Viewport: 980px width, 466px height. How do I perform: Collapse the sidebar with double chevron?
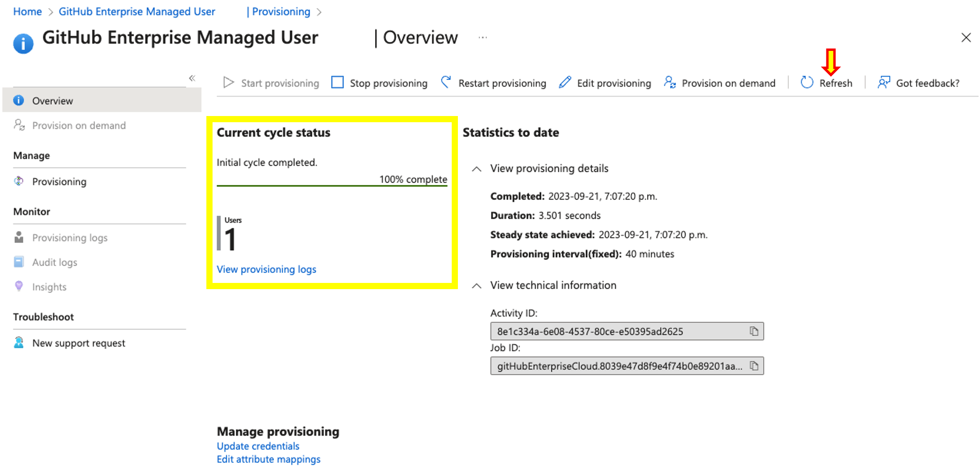[x=192, y=78]
